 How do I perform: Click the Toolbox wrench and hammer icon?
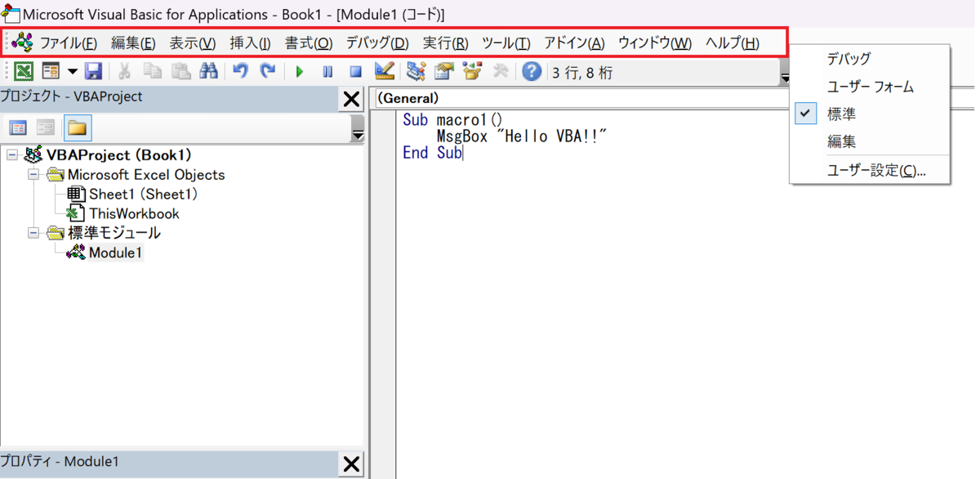(501, 72)
